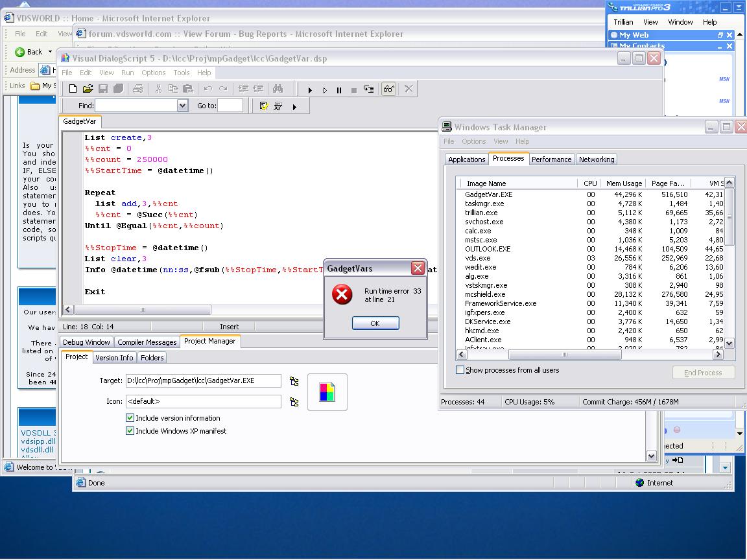The height and width of the screenshot is (560, 747).
Task: Click the yellow checkmark compile icon
Action: pyautogui.click(x=264, y=106)
